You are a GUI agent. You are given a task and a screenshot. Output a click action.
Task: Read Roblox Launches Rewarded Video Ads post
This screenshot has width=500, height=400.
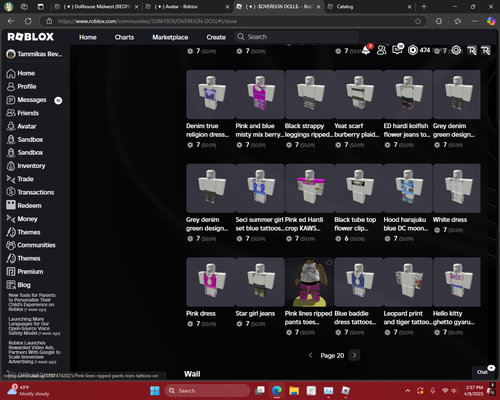click(x=34, y=352)
